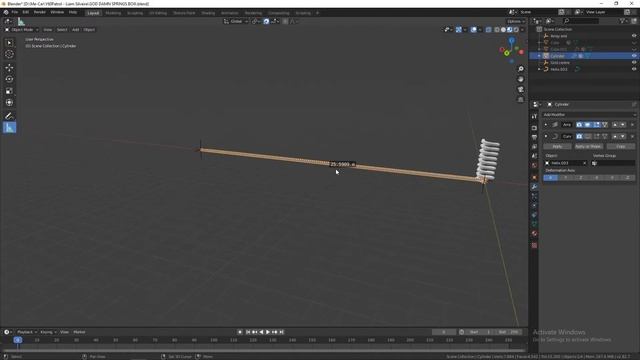The height and width of the screenshot is (360, 640).
Task: Click the viewport zoom magnifier icon
Action: (520, 69)
